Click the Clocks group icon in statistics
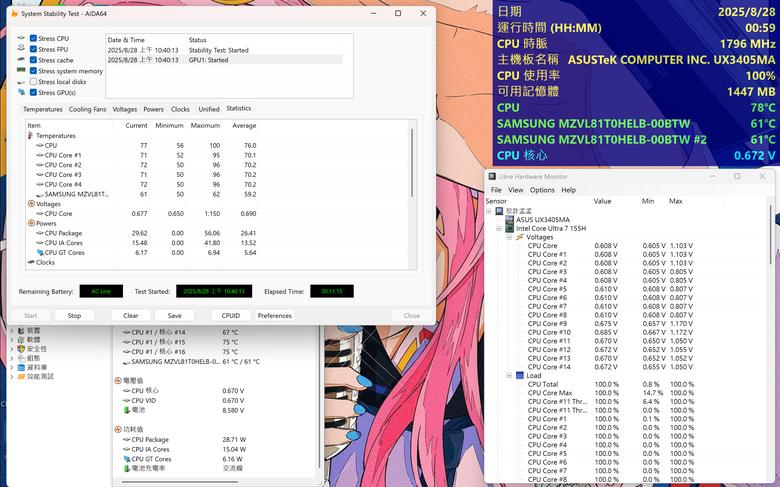The width and height of the screenshot is (780, 487). coord(31,262)
